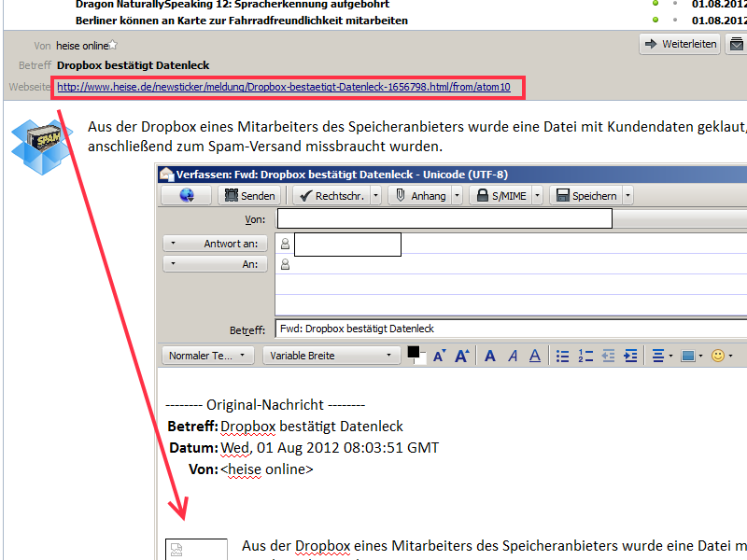Open the heise.de article link
The width and height of the screenshot is (747, 560).
pyautogui.click(x=284, y=87)
